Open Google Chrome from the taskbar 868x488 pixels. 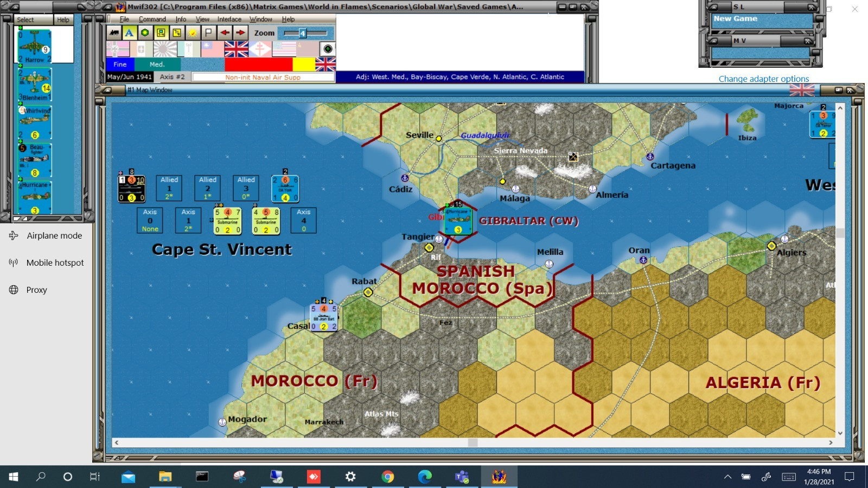tap(387, 477)
